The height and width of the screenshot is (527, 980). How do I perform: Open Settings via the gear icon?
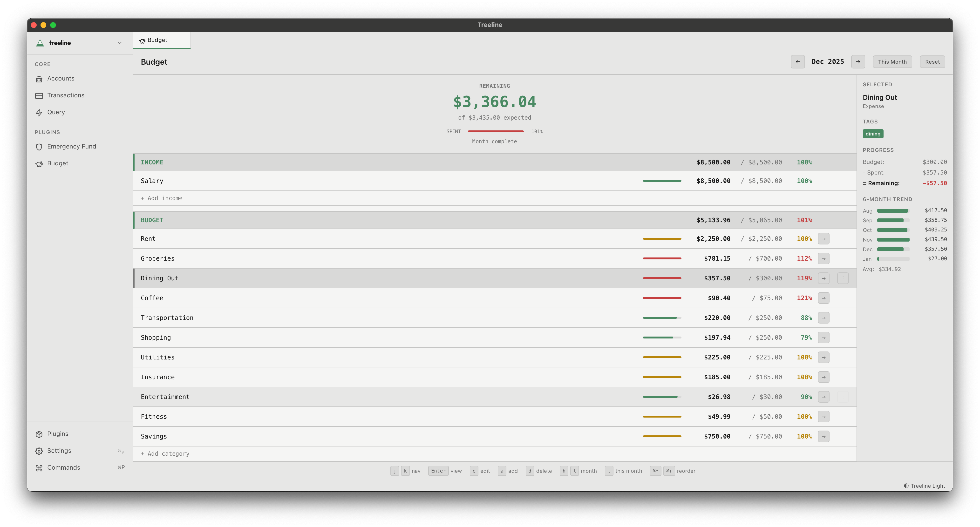point(40,451)
